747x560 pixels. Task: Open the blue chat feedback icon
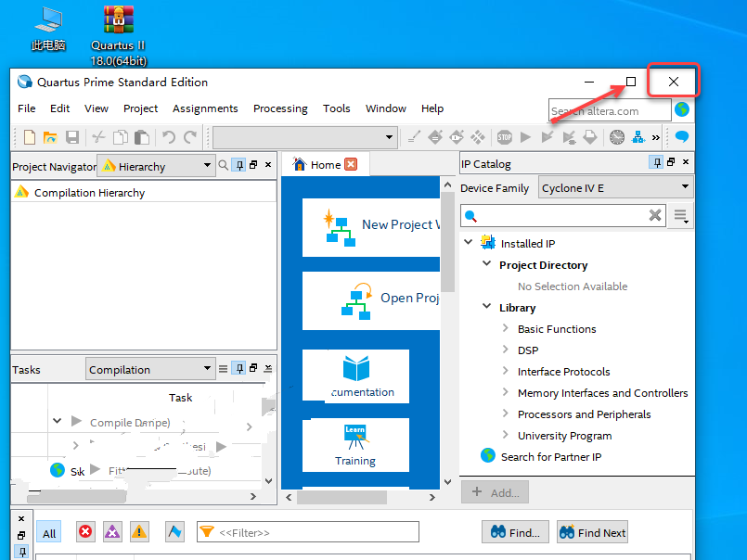(x=682, y=136)
